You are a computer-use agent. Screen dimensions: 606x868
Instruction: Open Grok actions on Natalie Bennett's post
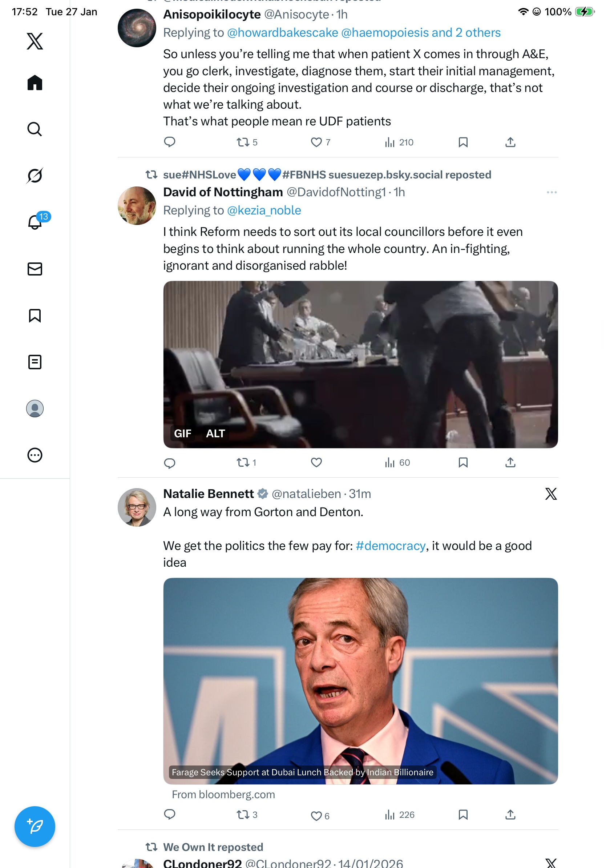tap(551, 494)
